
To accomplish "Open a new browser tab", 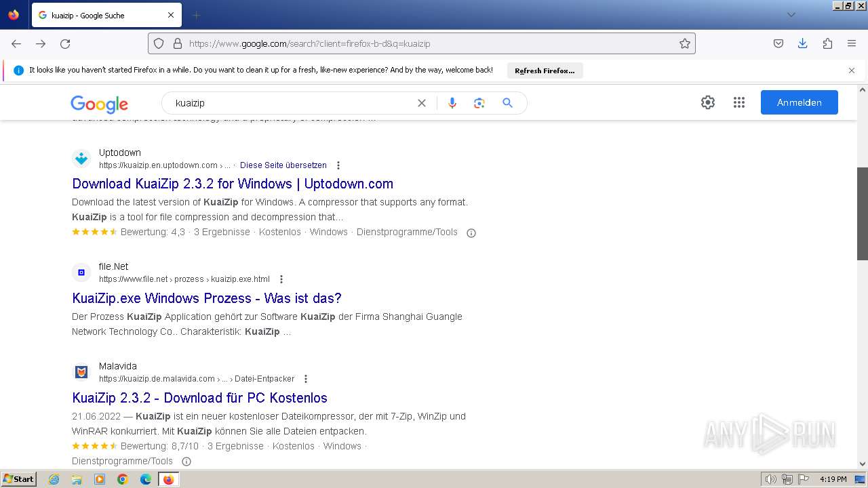I will pyautogui.click(x=196, y=15).
